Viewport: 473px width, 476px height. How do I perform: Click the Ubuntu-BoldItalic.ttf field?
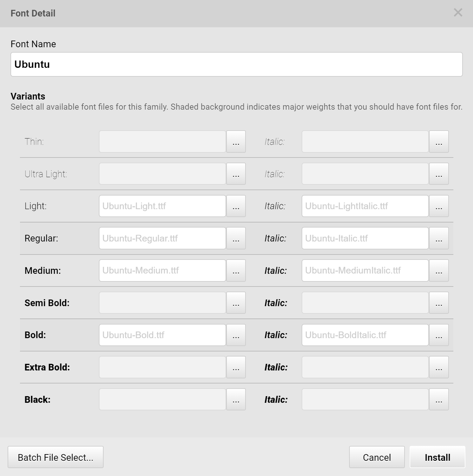[x=365, y=335]
